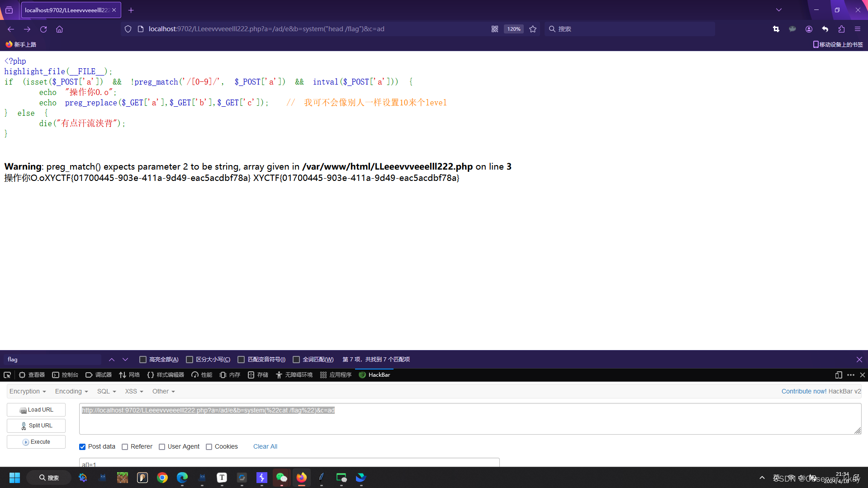Uncheck the Post data checkbox

[82, 446]
